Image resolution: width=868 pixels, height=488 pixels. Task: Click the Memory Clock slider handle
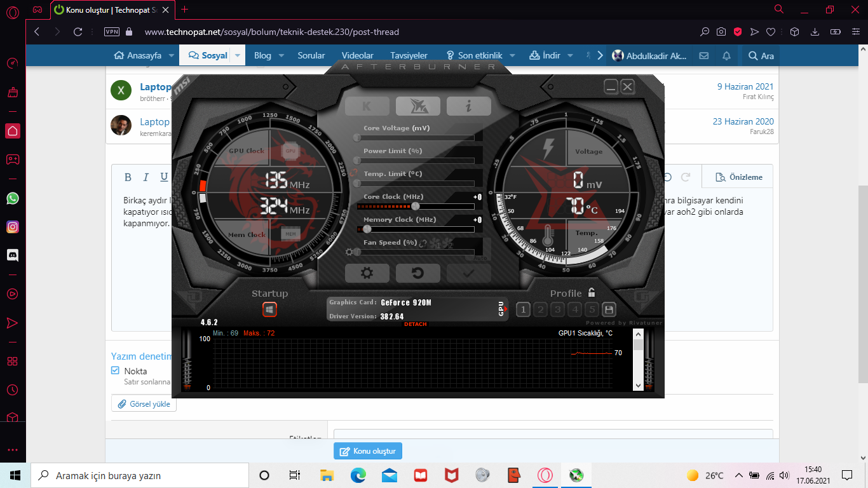tap(367, 229)
